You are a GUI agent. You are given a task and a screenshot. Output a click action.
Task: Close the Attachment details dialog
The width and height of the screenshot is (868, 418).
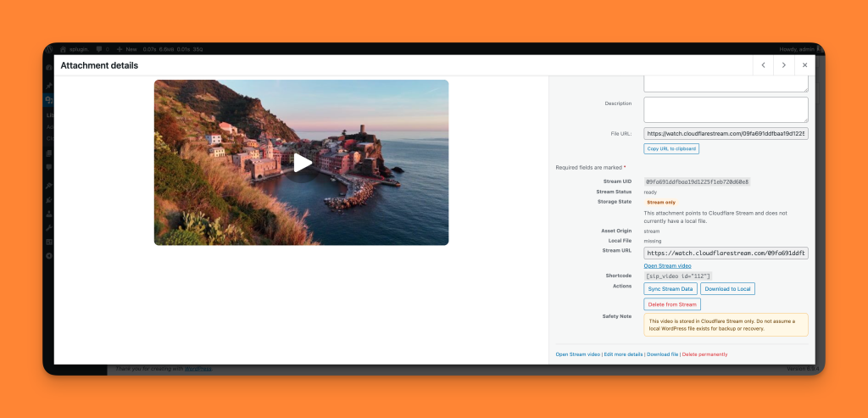pyautogui.click(x=804, y=65)
